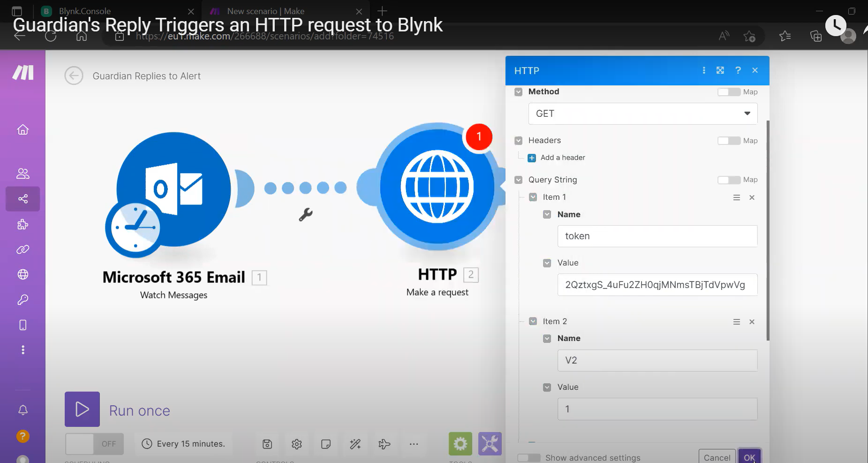Select the HTTP globe module
The width and height of the screenshot is (868, 463).
[x=437, y=187]
